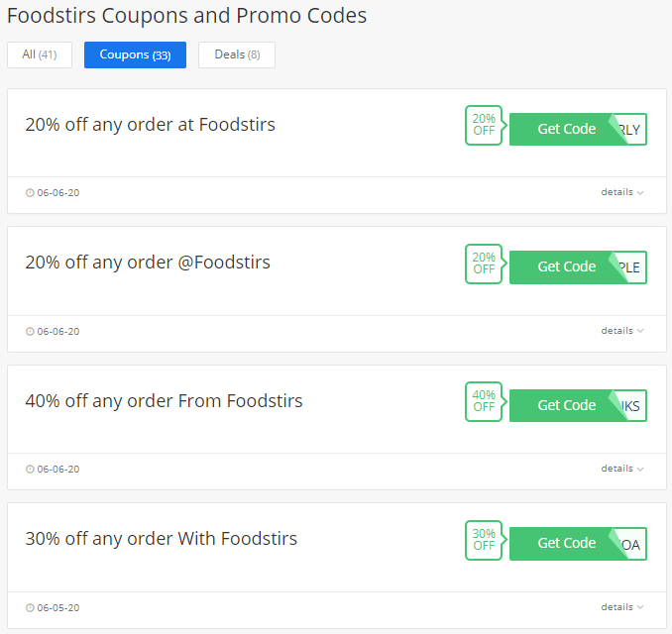Click clock icon on the 40% off coupon
Image resolution: width=672 pixels, height=634 pixels.
click(30, 470)
